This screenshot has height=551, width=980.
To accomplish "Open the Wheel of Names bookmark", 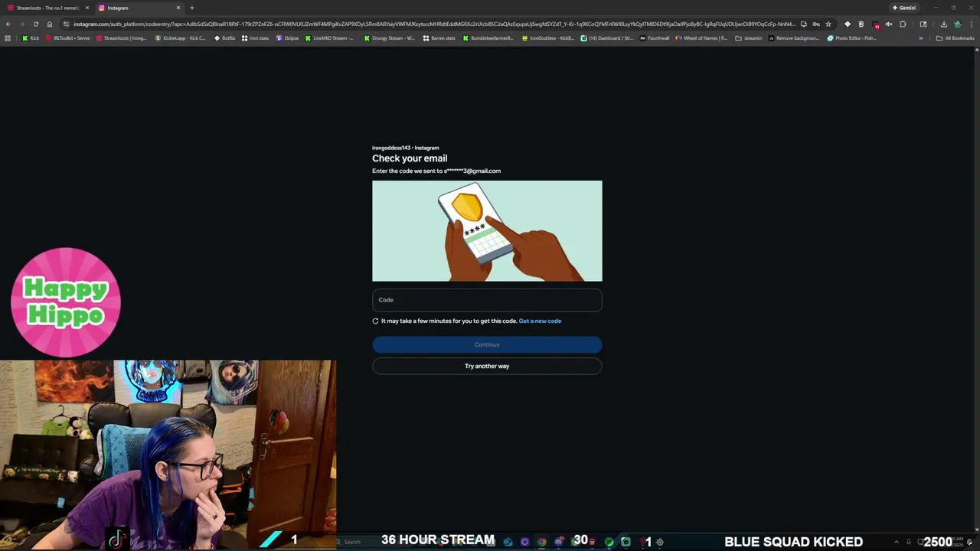I will click(x=701, y=37).
